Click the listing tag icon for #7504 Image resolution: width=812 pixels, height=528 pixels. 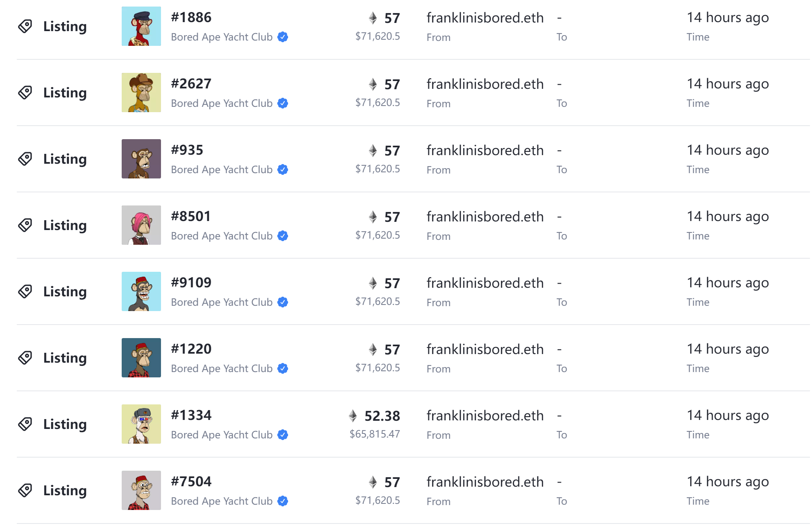point(25,490)
